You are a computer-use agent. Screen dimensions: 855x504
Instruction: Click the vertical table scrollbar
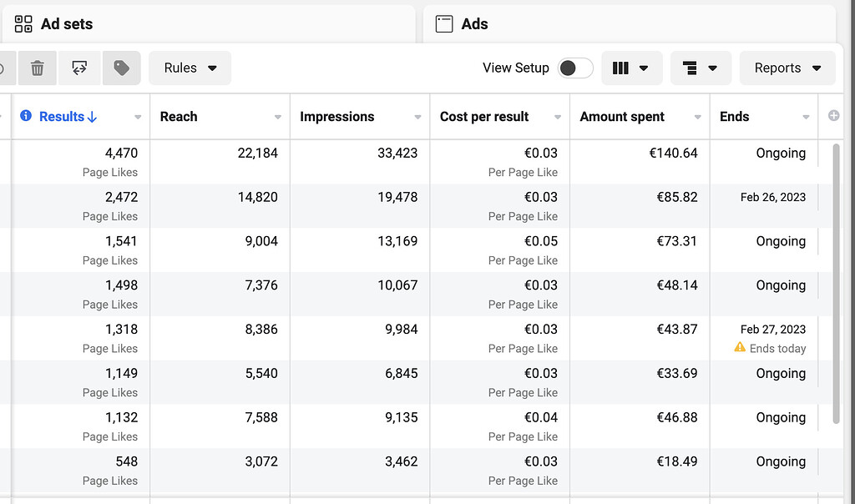(836, 284)
